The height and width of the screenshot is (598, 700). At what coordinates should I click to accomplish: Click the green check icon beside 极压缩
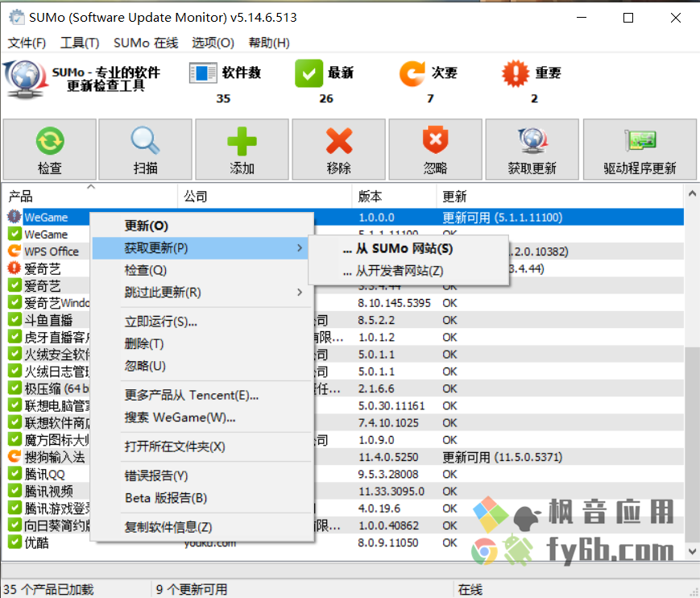14,388
